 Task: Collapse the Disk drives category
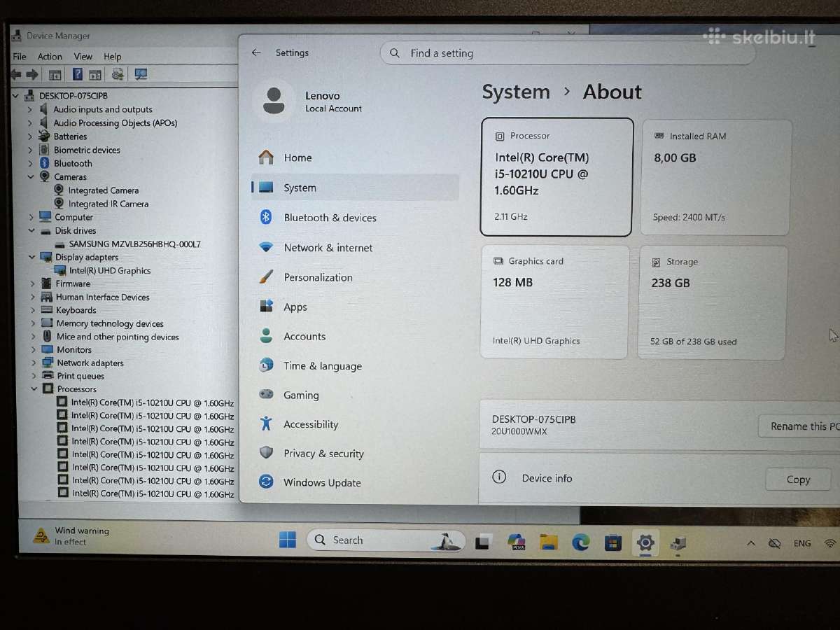tap(31, 230)
